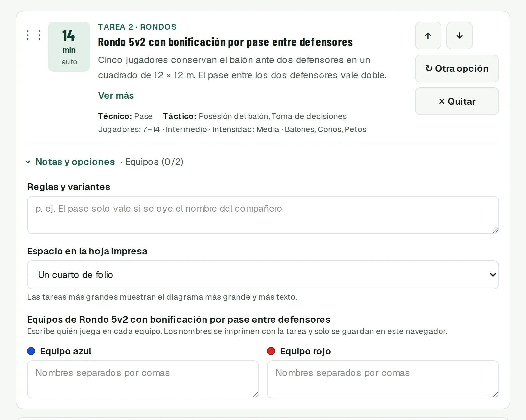
Task: Click the Otra opción button
Action: pos(457,68)
